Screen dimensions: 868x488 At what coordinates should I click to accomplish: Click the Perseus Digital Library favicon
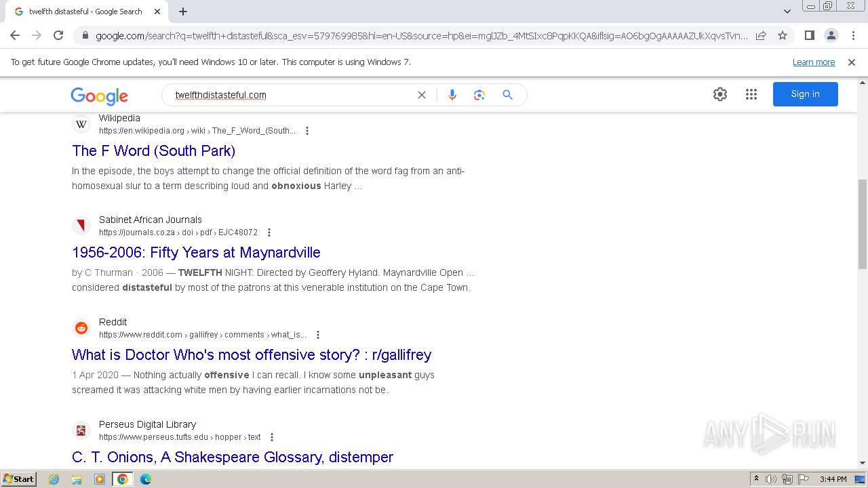coord(81,430)
